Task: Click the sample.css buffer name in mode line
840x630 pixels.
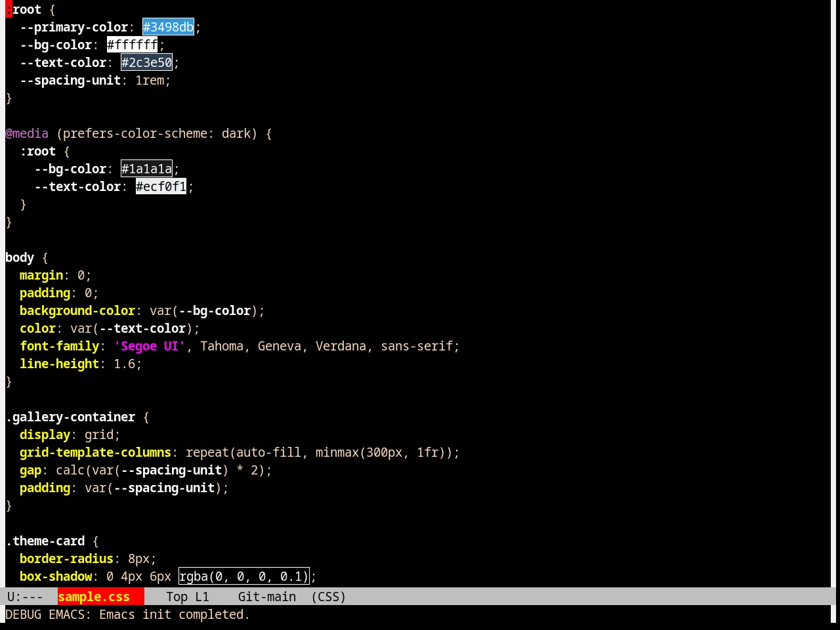Action: point(94,597)
